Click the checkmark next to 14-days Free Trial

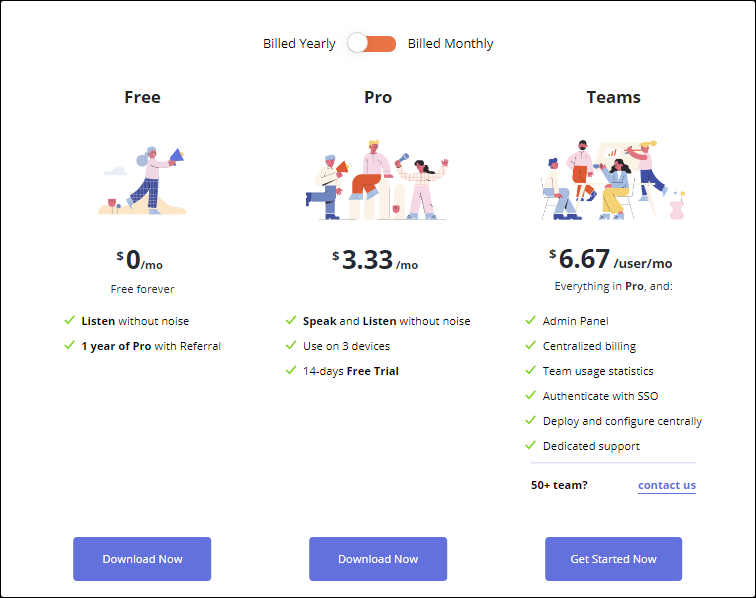(291, 371)
